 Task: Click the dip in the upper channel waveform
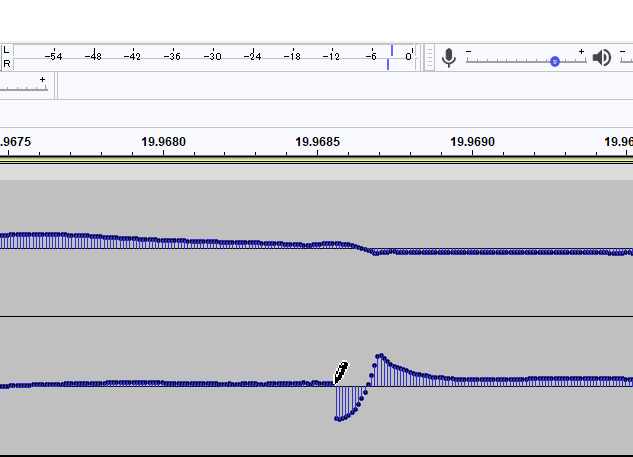[376, 253]
